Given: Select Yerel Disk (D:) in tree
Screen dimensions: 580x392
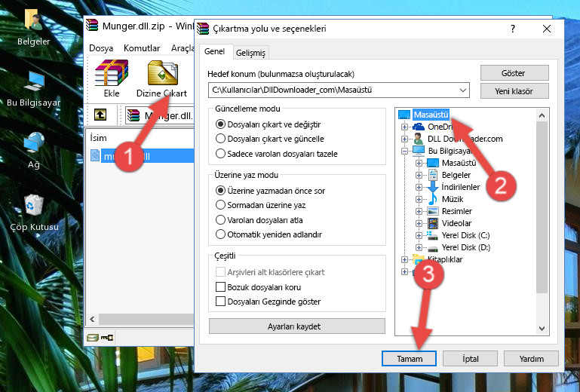Looking at the screenshot, I should 465,247.
